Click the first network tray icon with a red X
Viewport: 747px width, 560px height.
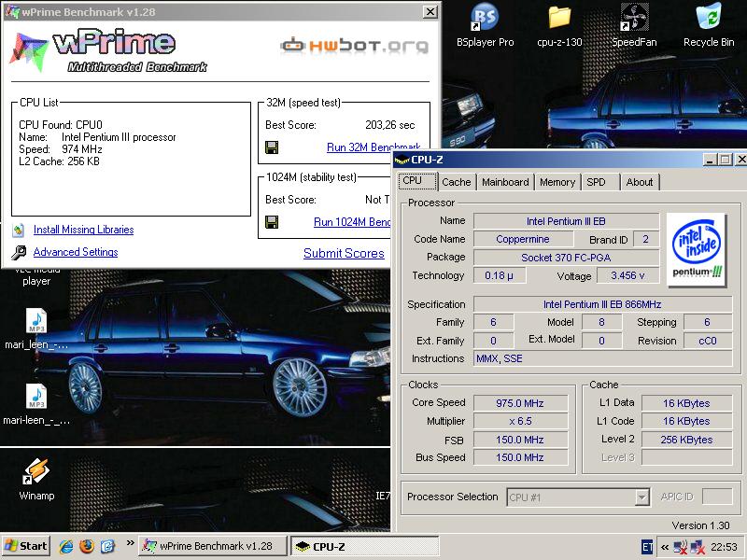point(681,547)
